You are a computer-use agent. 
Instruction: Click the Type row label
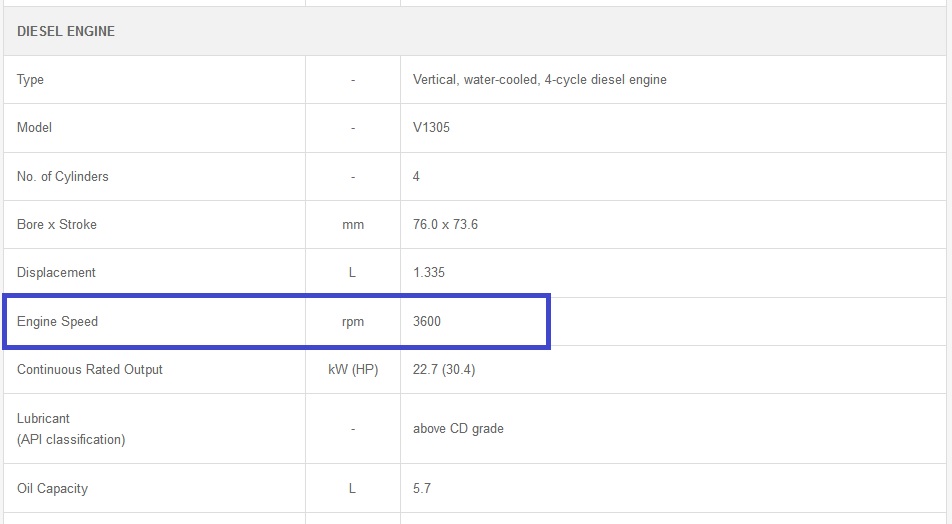pyautogui.click(x=30, y=79)
